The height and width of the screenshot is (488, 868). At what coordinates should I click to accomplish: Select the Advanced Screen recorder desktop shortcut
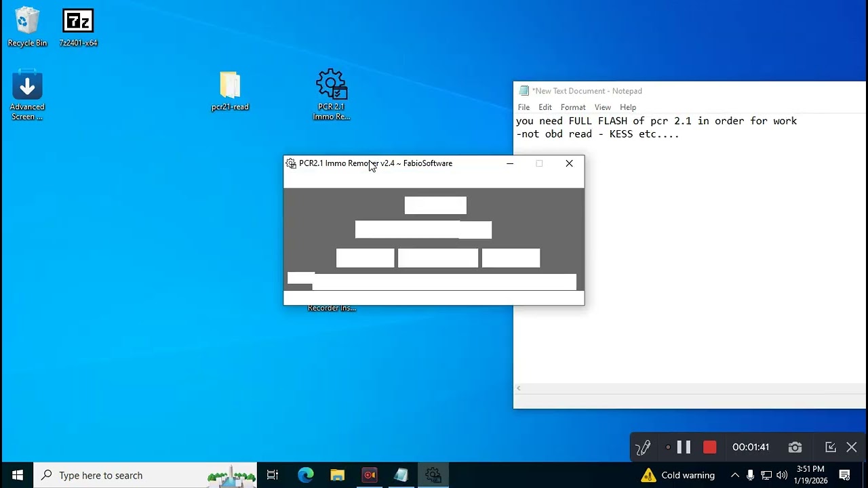coord(27,96)
